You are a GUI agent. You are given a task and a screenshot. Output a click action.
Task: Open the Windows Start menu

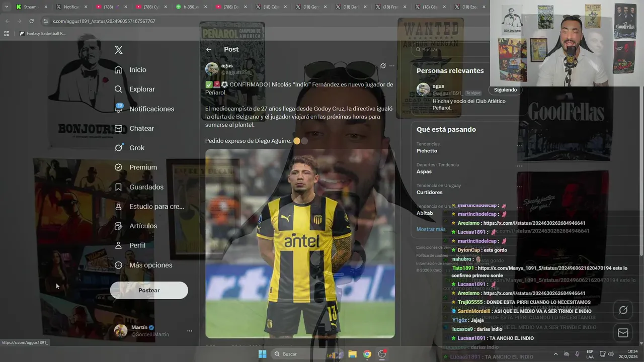(x=262, y=354)
